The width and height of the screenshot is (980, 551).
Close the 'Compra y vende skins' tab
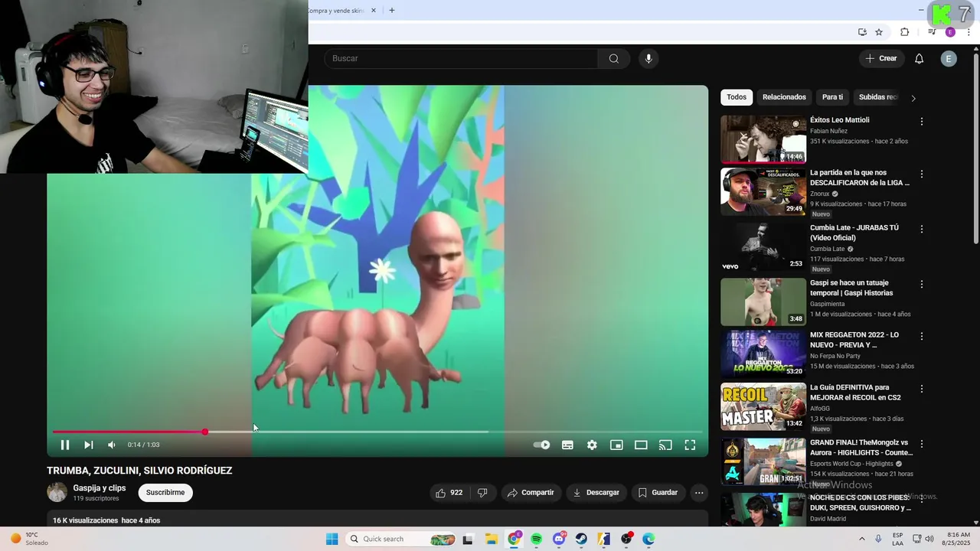point(374,11)
